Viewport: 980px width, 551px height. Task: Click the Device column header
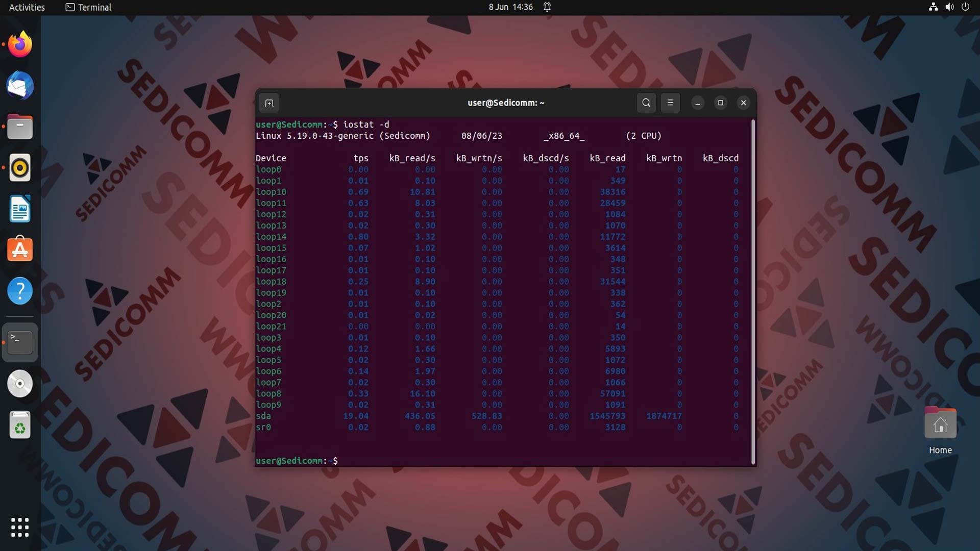(x=271, y=158)
